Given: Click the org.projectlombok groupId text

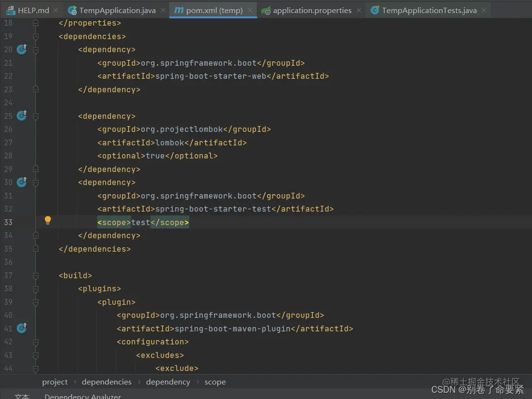Looking at the screenshot, I should click(x=182, y=129).
